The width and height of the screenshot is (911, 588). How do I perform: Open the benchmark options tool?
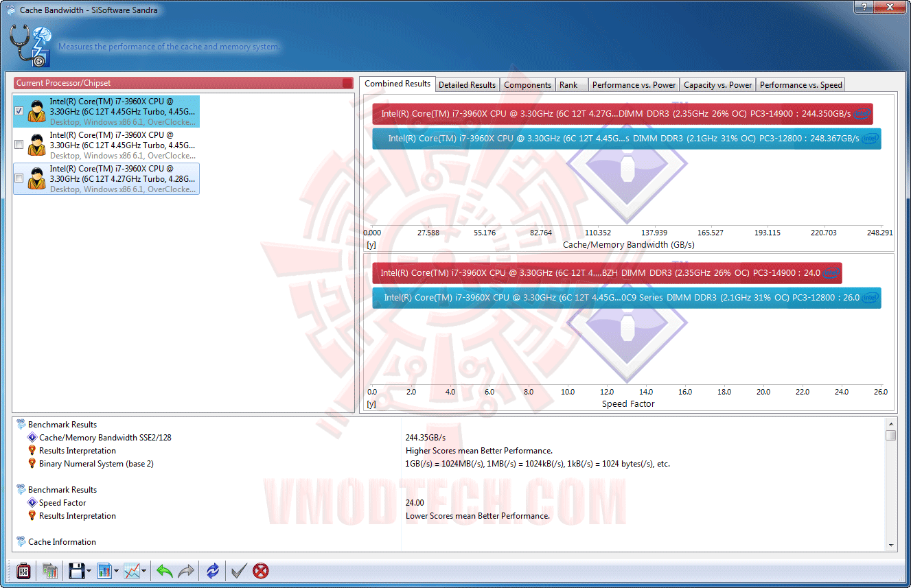tap(24, 570)
